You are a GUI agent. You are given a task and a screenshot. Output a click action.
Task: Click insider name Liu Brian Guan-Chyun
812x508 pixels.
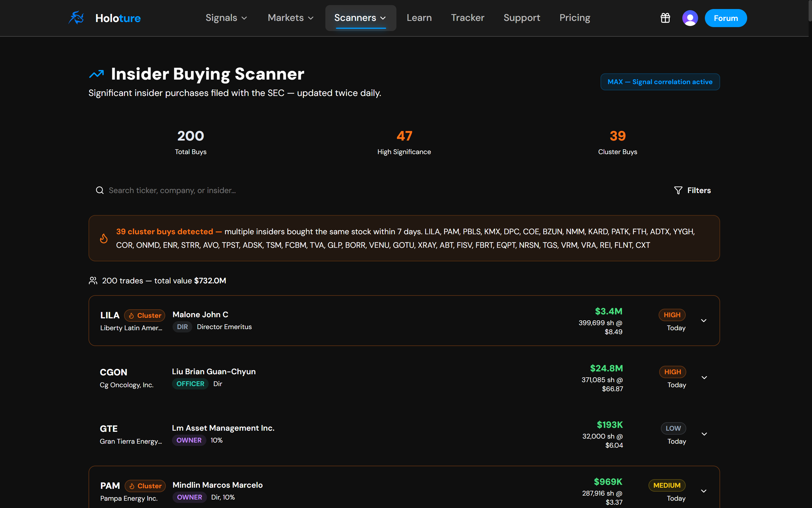(214, 372)
